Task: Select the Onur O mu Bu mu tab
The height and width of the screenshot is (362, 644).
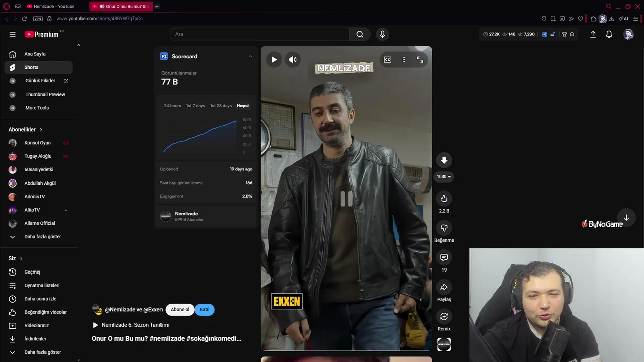Action: pos(121,6)
